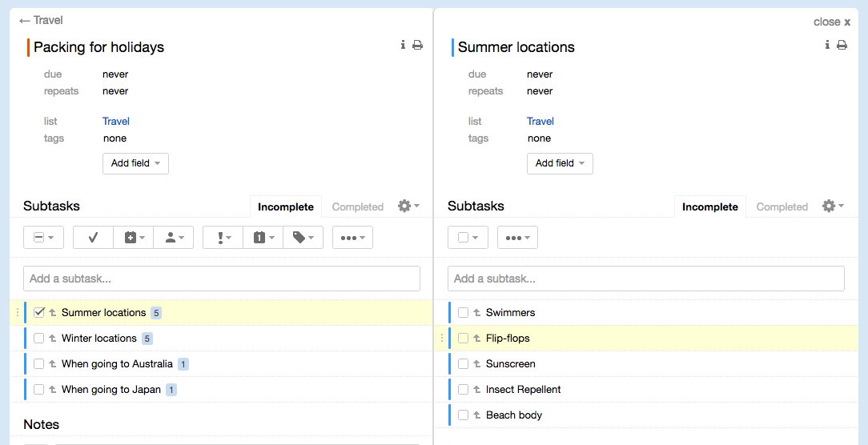
Task: Focus Add a subtask field in left panel
Action: click(x=222, y=279)
